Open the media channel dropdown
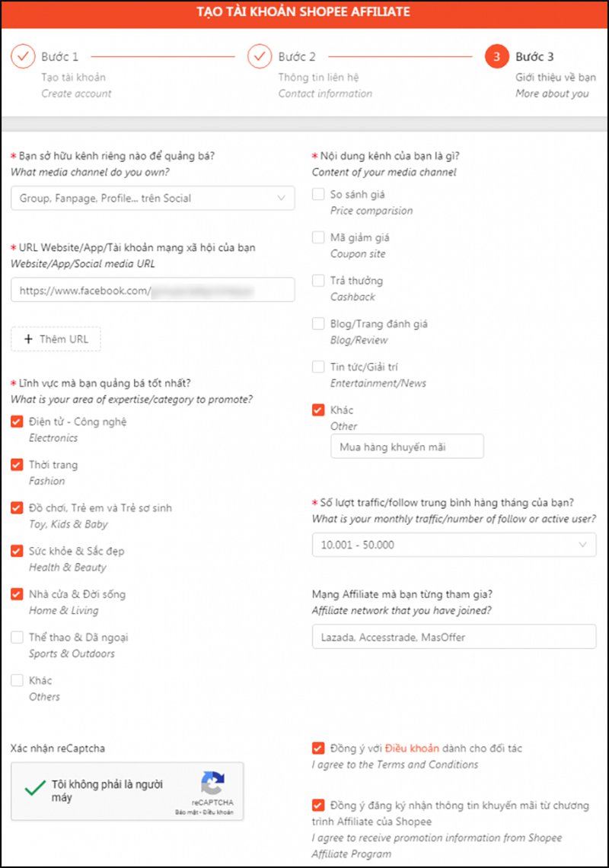 [153, 199]
